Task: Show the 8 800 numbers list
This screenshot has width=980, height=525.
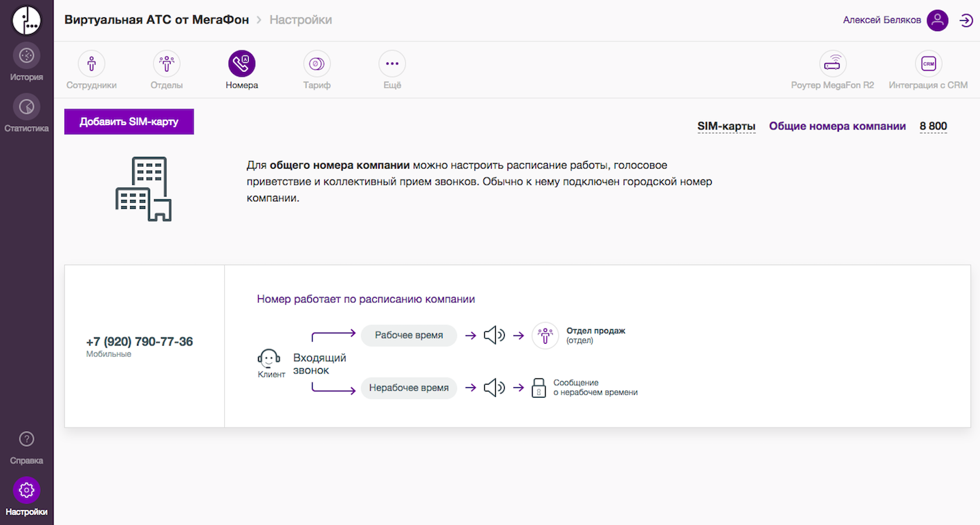Action: pyautogui.click(x=934, y=127)
